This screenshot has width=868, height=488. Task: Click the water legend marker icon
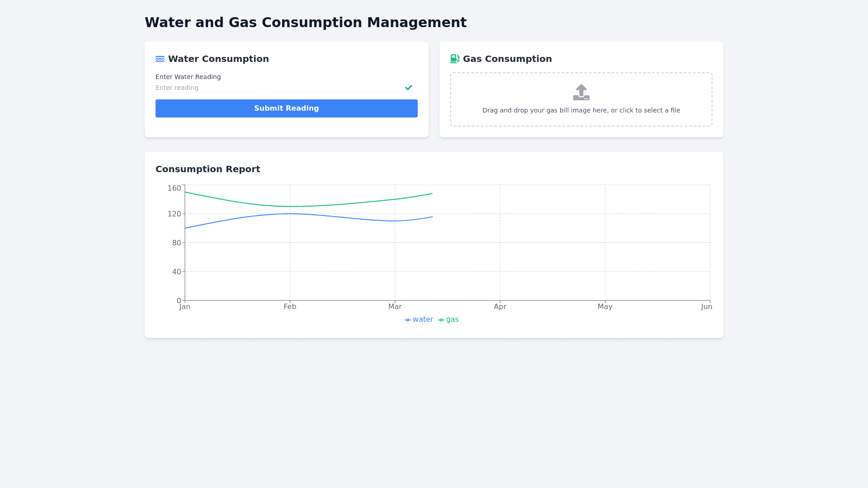(408, 320)
